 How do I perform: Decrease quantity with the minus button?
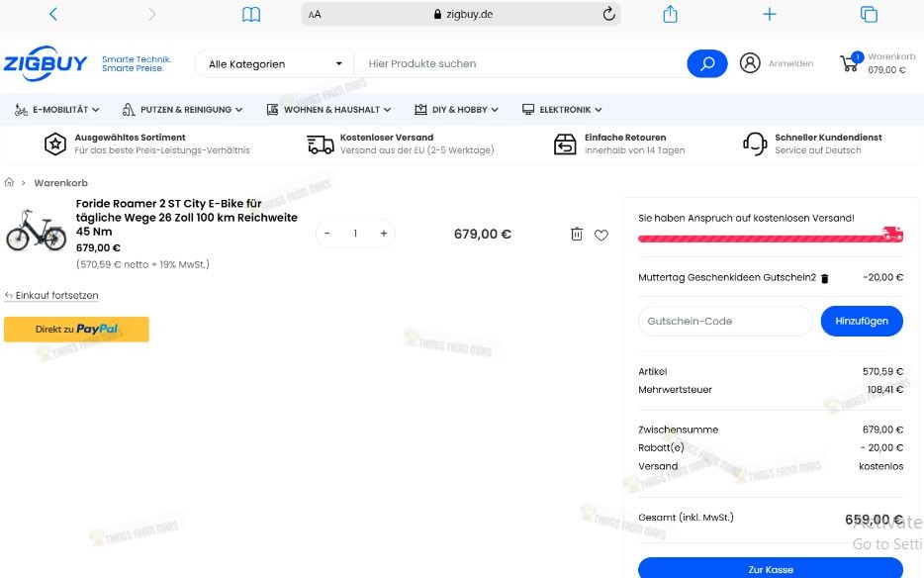click(x=327, y=234)
